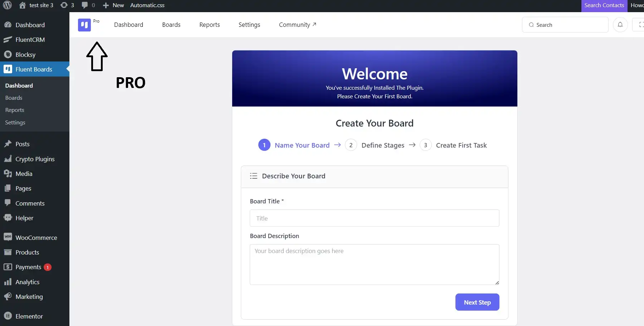
Task: Open Posts in the sidebar
Action: click(x=35, y=144)
